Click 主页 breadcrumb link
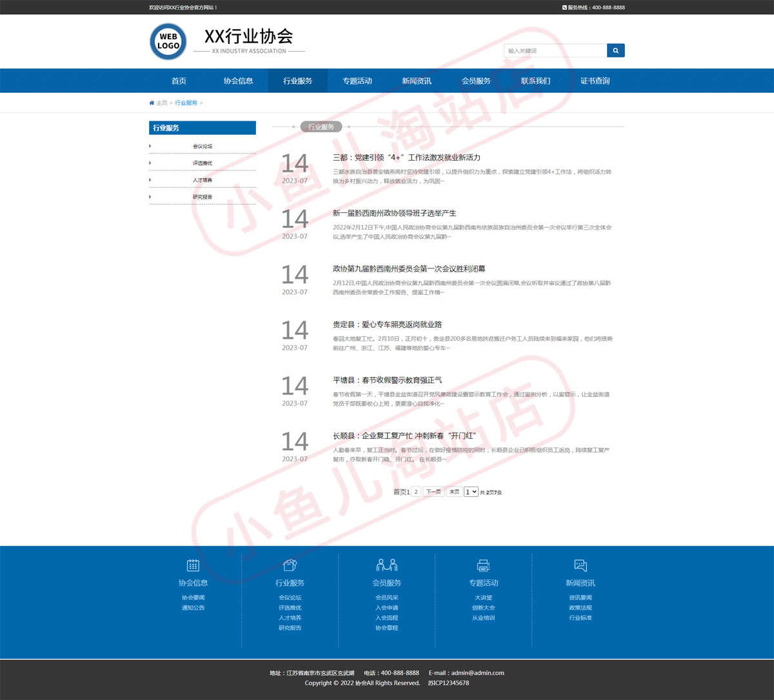Screen dimensions: 774x700 click(x=161, y=103)
